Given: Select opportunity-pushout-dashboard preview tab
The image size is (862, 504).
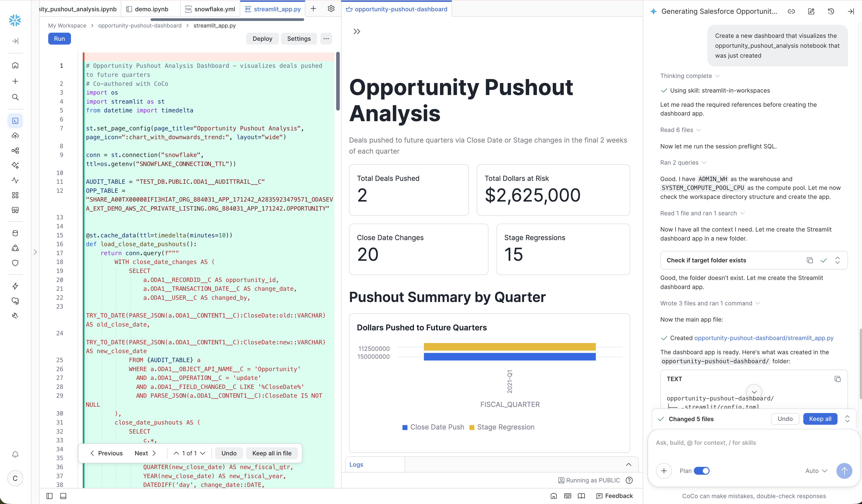Looking at the screenshot, I should (397, 9).
